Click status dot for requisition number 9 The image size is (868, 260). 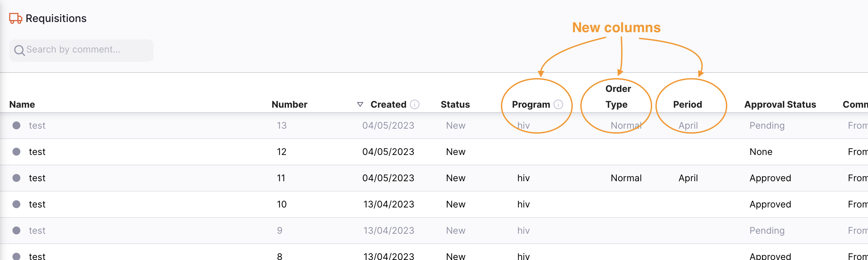click(x=16, y=231)
